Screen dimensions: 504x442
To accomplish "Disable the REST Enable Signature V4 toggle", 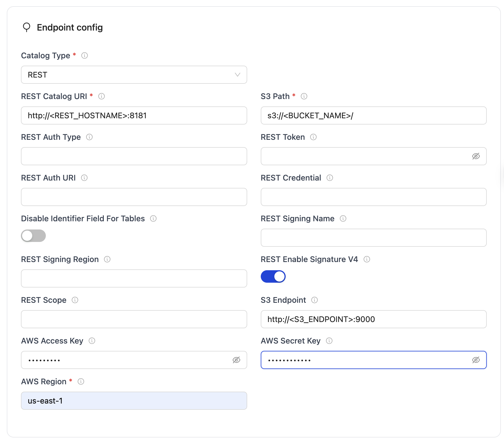I will coord(273,276).
